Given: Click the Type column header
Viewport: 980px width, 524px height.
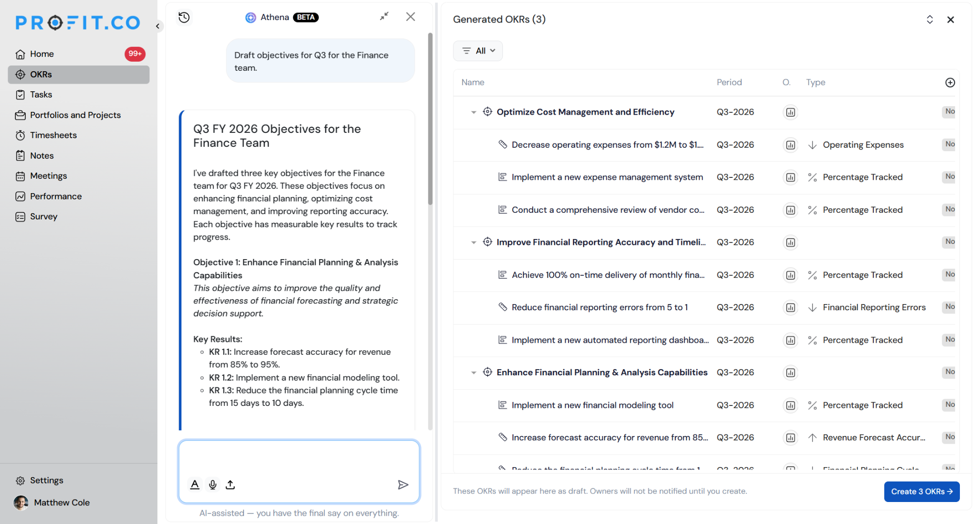Looking at the screenshot, I should tap(815, 82).
